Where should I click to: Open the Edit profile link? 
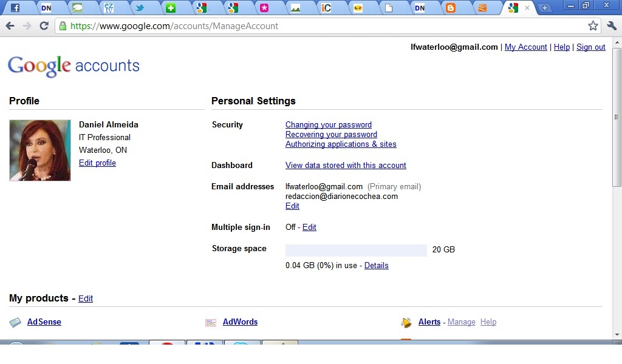point(97,163)
